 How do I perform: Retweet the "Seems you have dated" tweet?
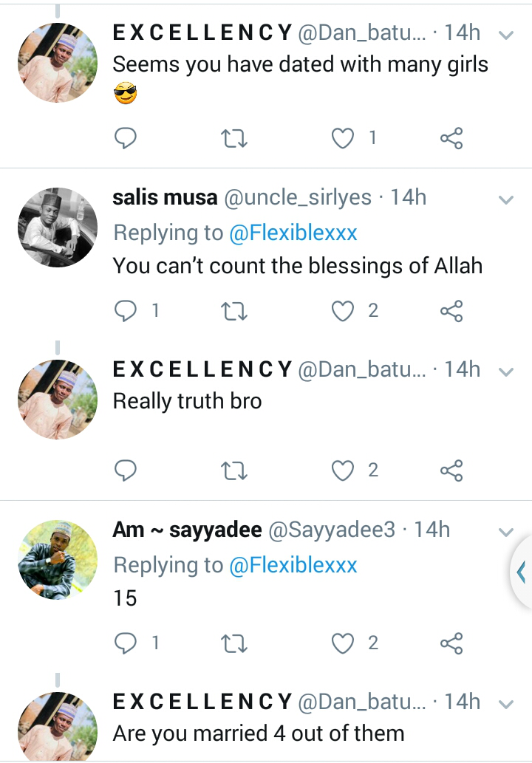pos(234,138)
